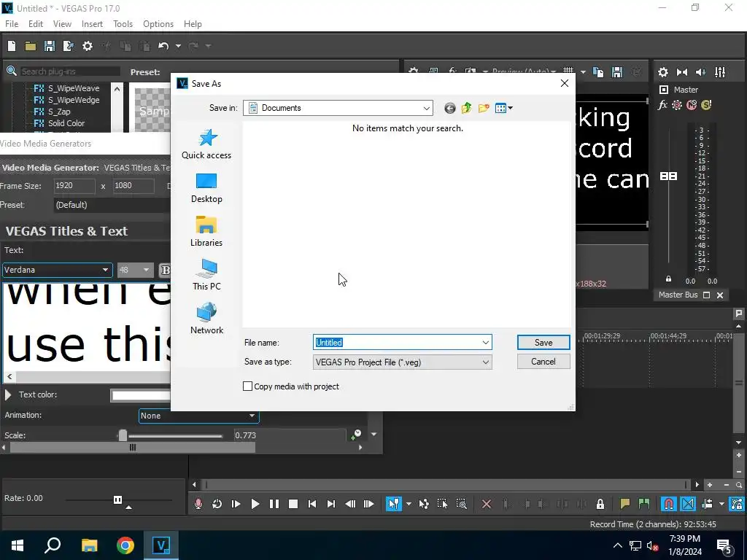Open Undo history dropdown arrow

pos(178,46)
